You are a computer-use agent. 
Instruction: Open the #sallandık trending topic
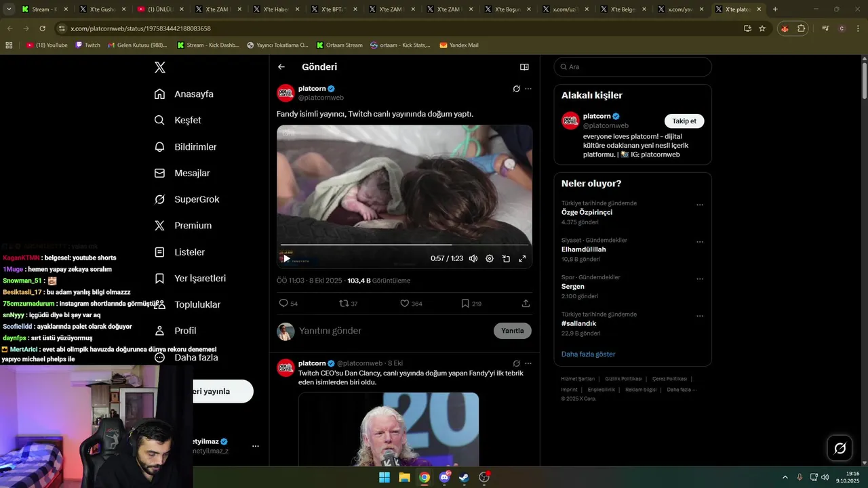point(578,323)
